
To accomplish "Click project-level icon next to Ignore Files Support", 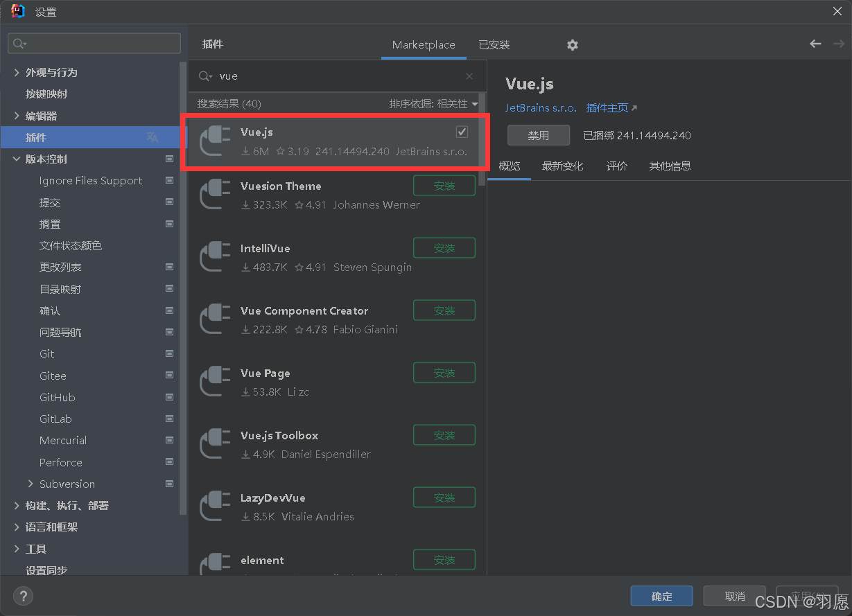I will 169,180.
